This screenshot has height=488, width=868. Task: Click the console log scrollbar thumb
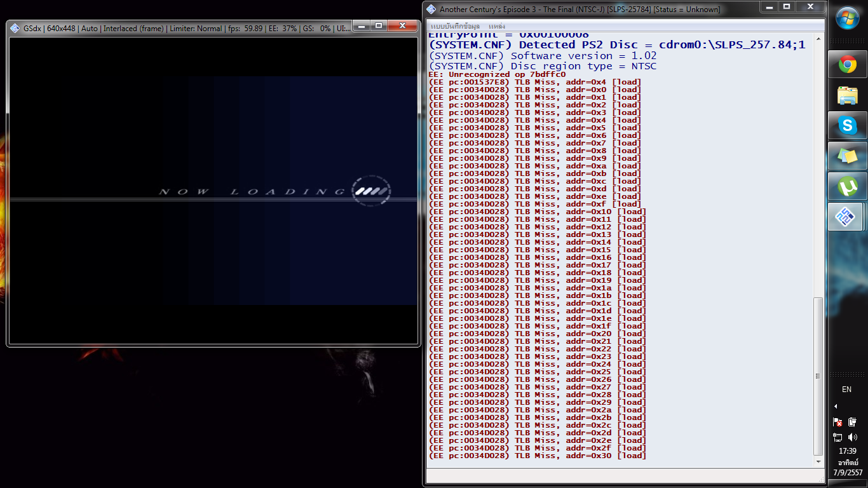pos(818,375)
